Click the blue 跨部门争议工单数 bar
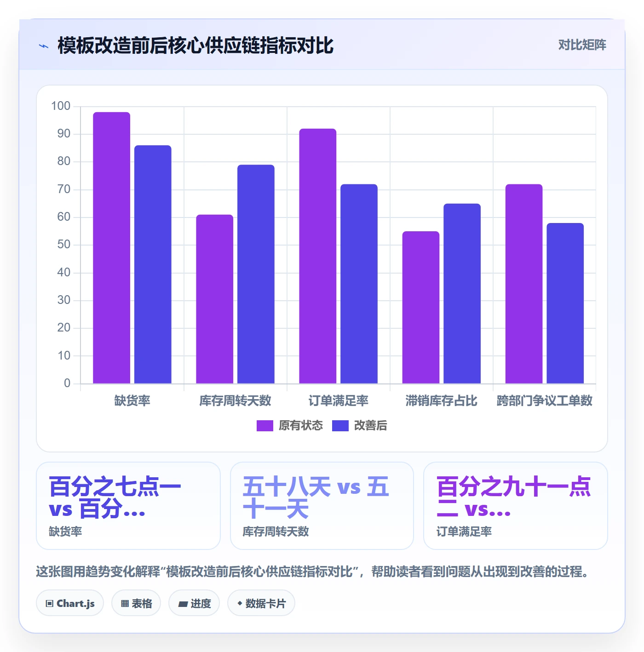This screenshot has height=652, width=644. 565,303
